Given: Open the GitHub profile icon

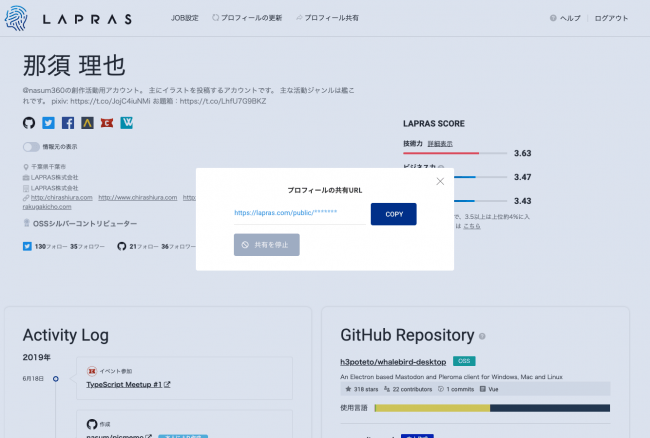Looking at the screenshot, I should [x=29, y=123].
